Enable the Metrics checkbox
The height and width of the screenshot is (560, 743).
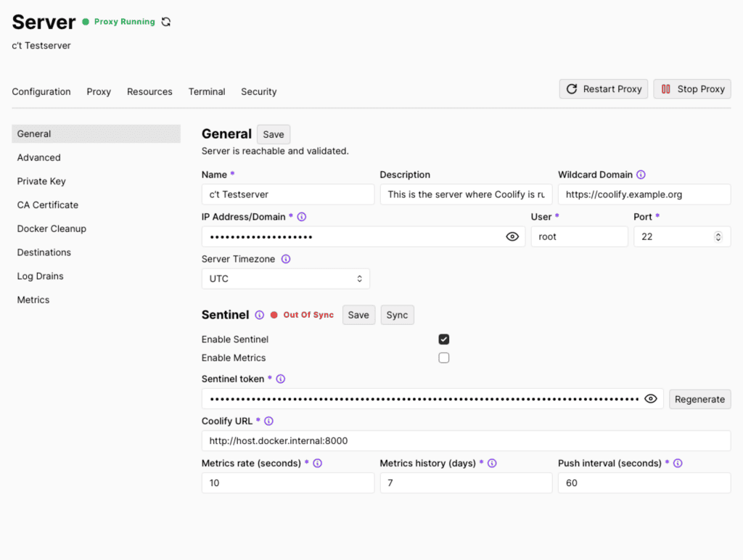tap(443, 357)
